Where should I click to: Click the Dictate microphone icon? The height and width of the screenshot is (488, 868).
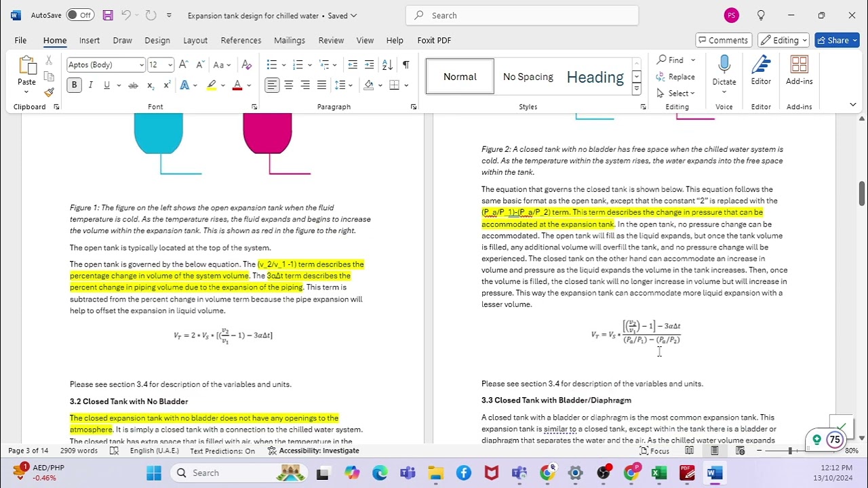pos(724,64)
